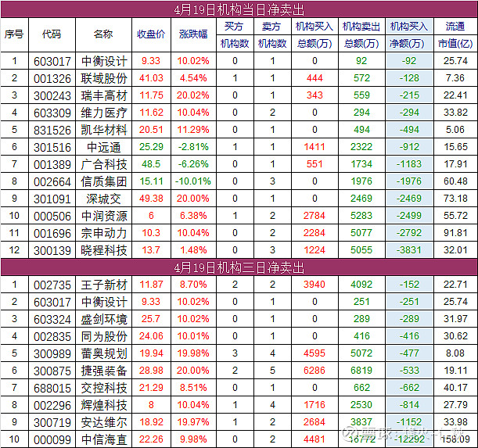Select the name cell 信质集团
The height and width of the screenshot is (448, 478).
104,181
